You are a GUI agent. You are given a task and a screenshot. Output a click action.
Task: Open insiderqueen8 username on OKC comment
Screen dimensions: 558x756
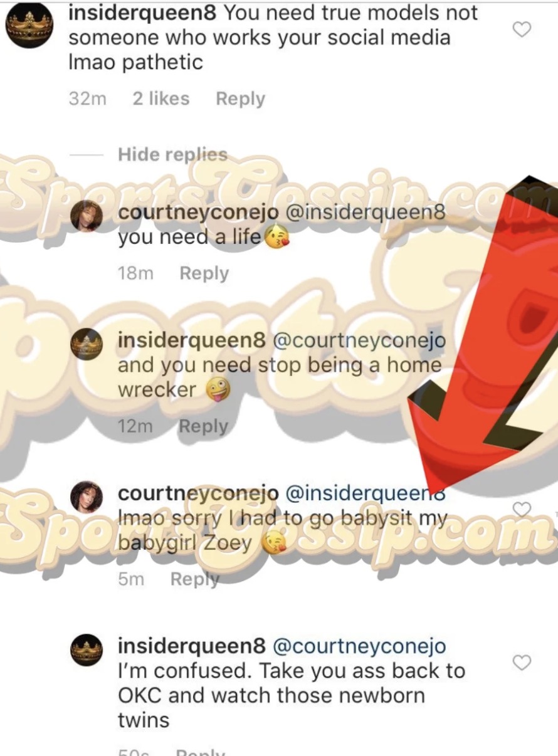tap(191, 646)
